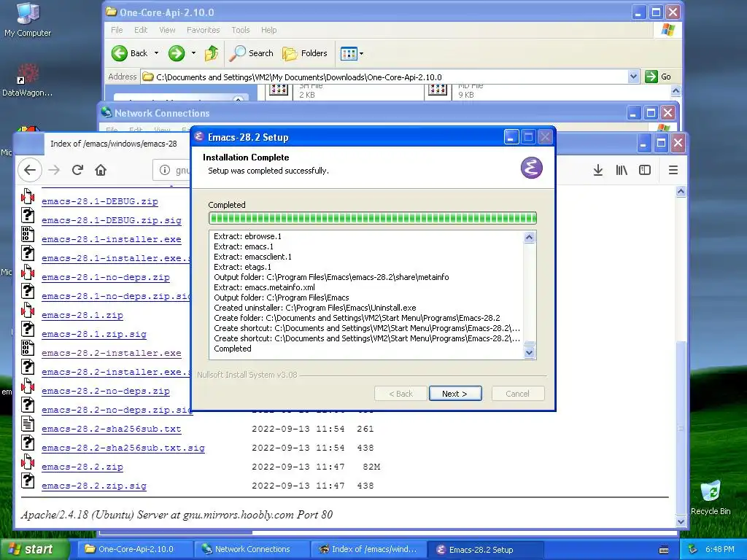Image resolution: width=747 pixels, height=560 pixels.
Task: Click Next in Emacs setup
Action: pos(455,393)
